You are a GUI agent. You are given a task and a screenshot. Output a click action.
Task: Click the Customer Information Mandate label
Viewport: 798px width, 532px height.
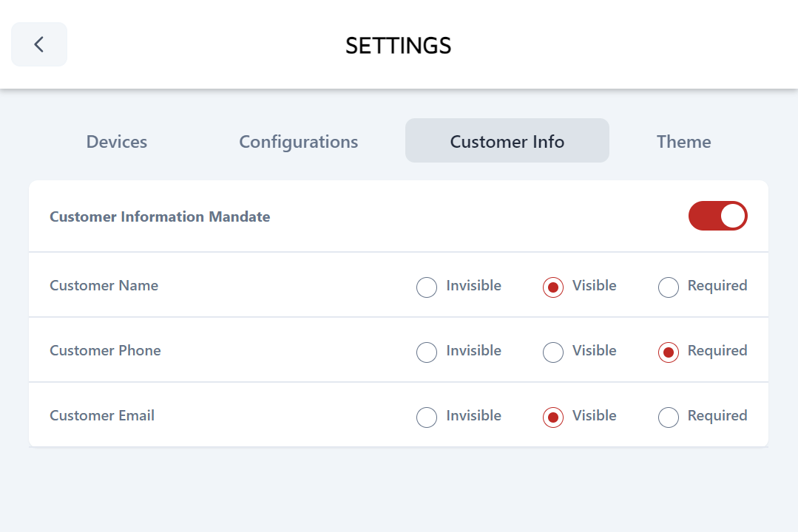[x=160, y=216]
